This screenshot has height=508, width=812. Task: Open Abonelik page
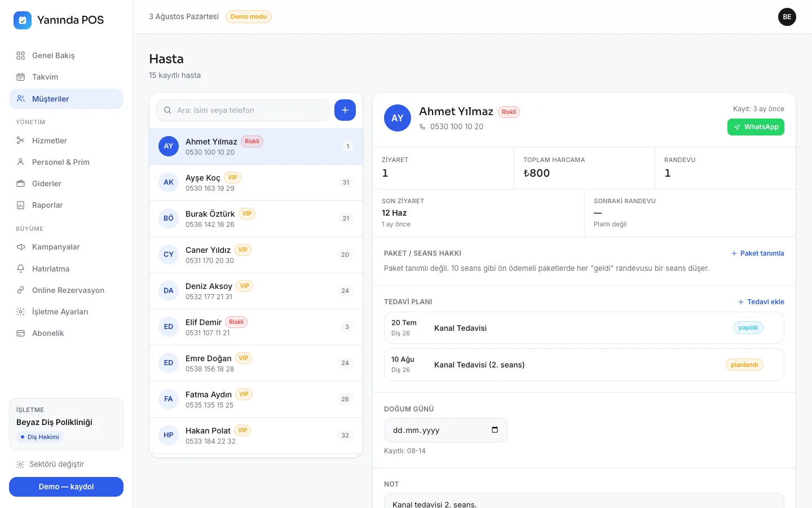click(66, 333)
